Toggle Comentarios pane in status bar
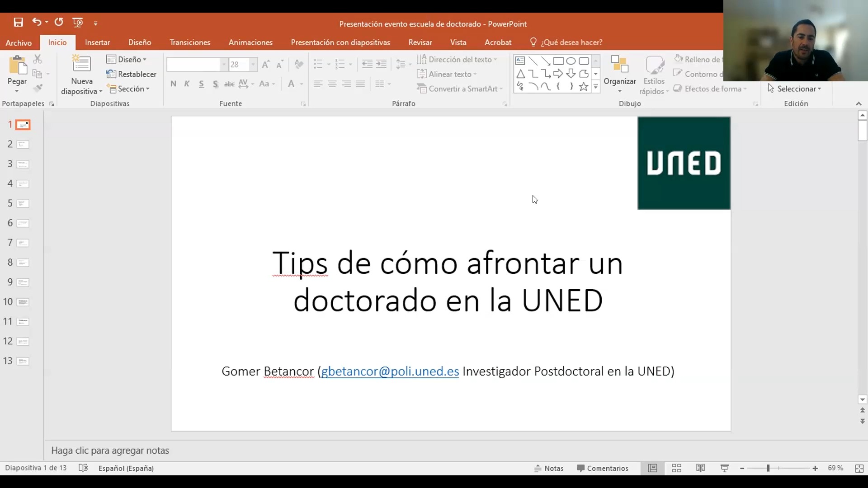 pos(603,469)
